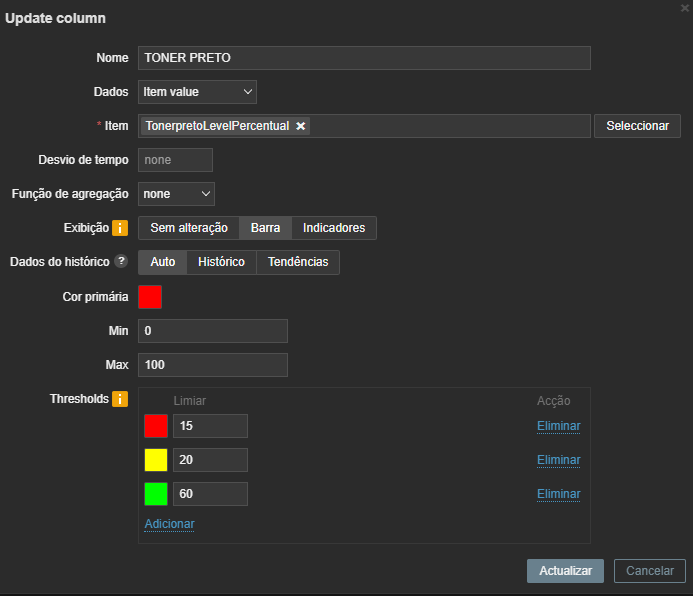Screen dimensions: 693x596
Task: Open the Dados dropdown
Action: point(197,92)
